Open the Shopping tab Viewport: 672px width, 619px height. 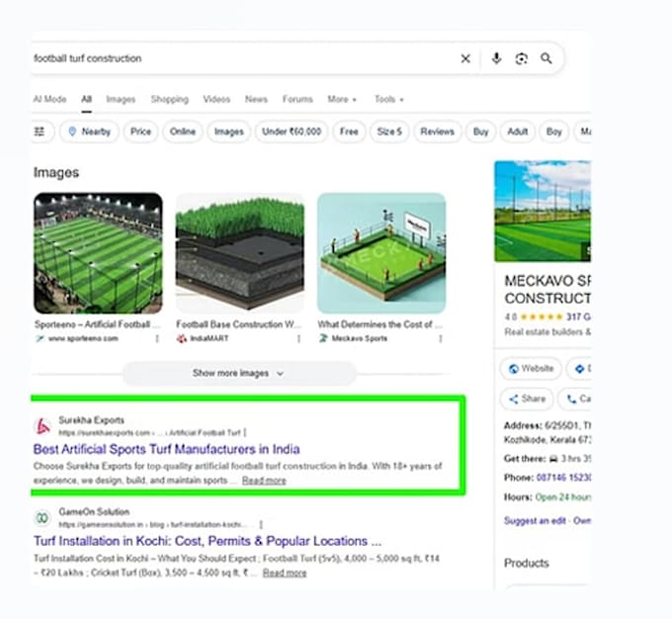170,99
